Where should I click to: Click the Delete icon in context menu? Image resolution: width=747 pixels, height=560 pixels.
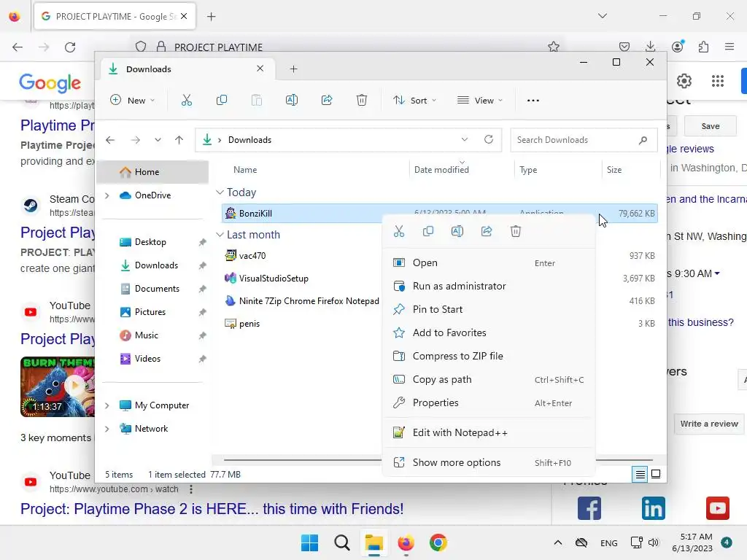tap(516, 231)
